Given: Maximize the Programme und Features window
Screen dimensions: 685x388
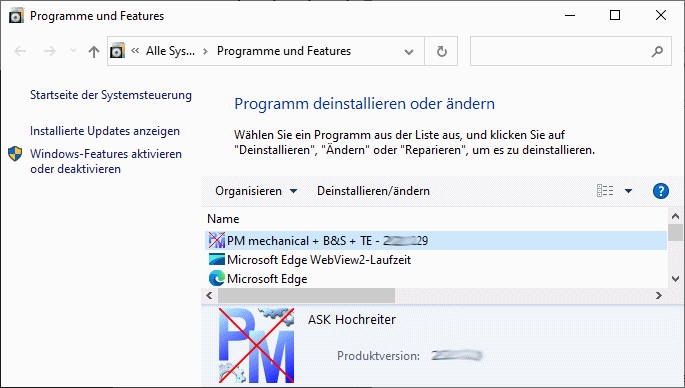Looking at the screenshot, I should pyautogui.click(x=615, y=15).
